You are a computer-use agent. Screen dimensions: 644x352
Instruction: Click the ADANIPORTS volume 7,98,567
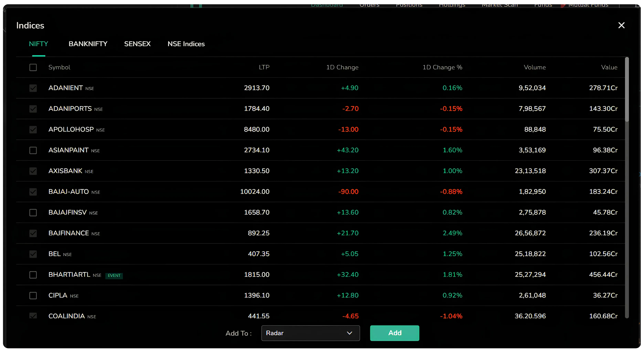tap(532, 109)
